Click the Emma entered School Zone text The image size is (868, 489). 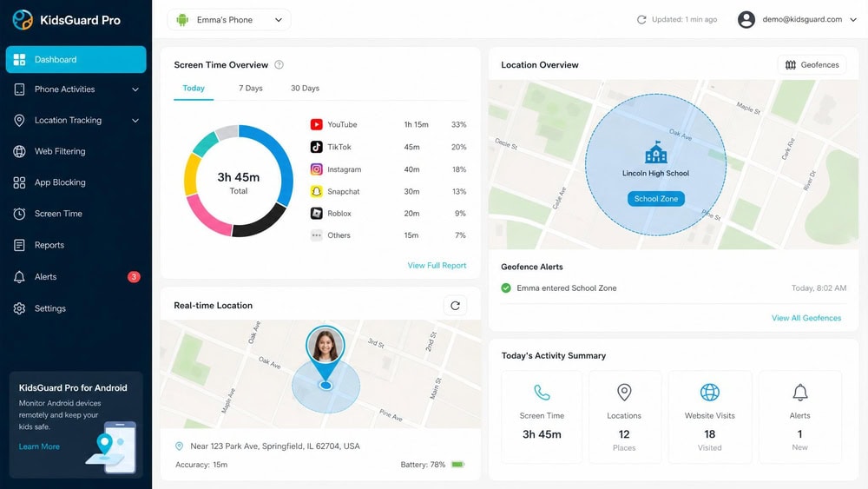coord(567,288)
